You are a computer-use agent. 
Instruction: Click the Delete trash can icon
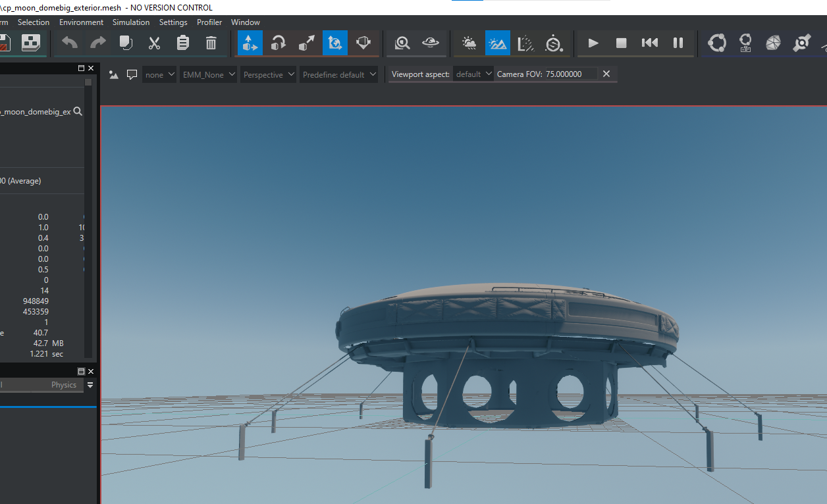[211, 43]
